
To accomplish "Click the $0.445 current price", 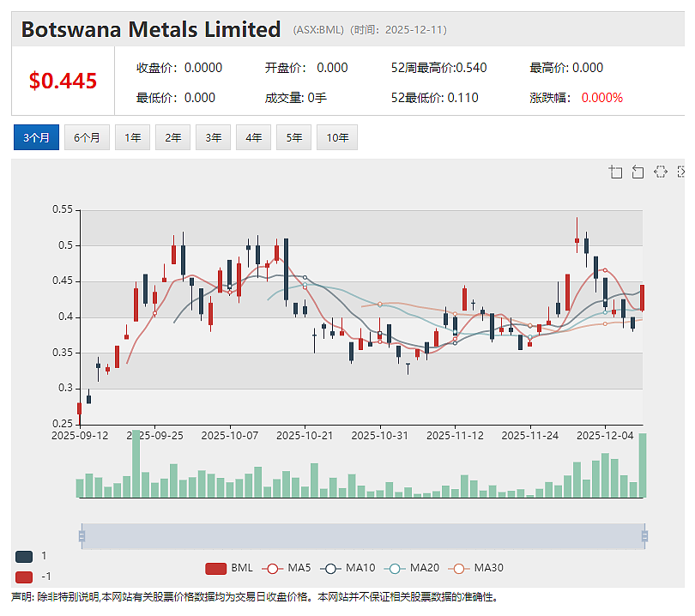I will [63, 81].
